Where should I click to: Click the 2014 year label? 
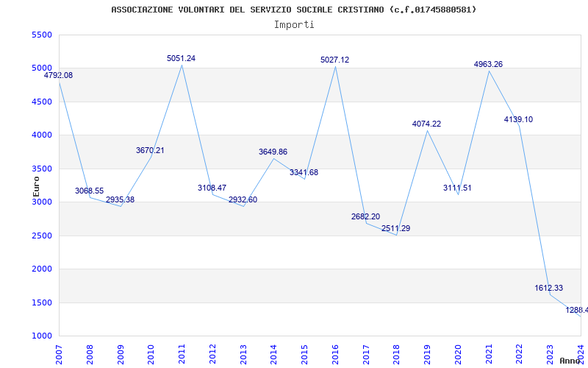click(x=273, y=355)
